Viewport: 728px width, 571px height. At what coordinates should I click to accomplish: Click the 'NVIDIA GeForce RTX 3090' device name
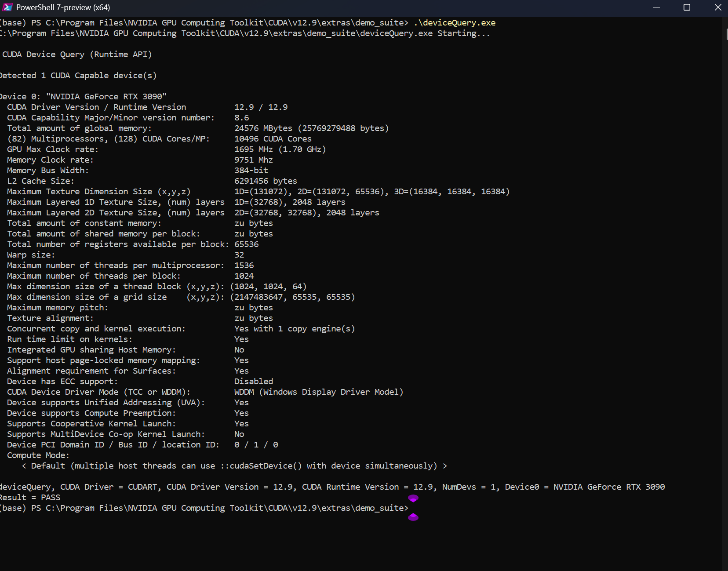pos(106,97)
